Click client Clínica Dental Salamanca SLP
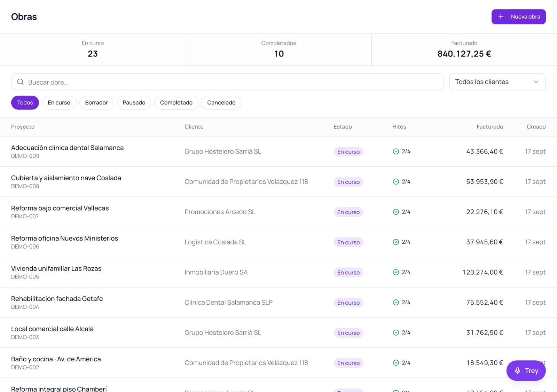The image size is (557, 392). pyautogui.click(x=228, y=303)
